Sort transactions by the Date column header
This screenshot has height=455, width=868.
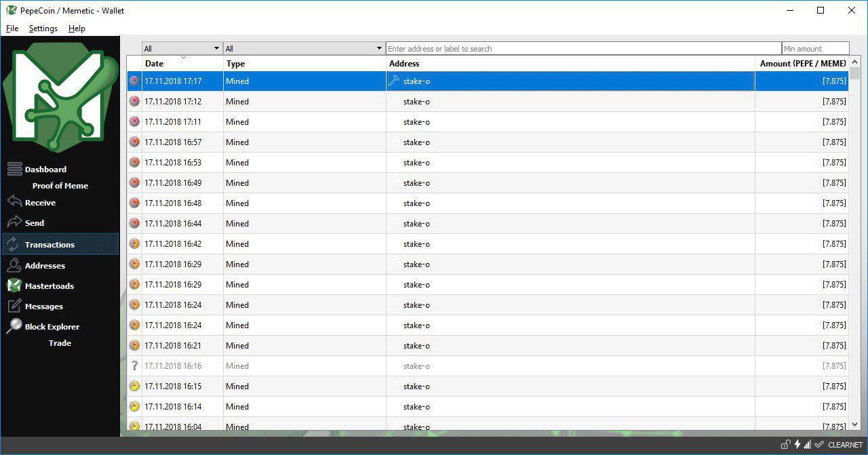(182, 63)
